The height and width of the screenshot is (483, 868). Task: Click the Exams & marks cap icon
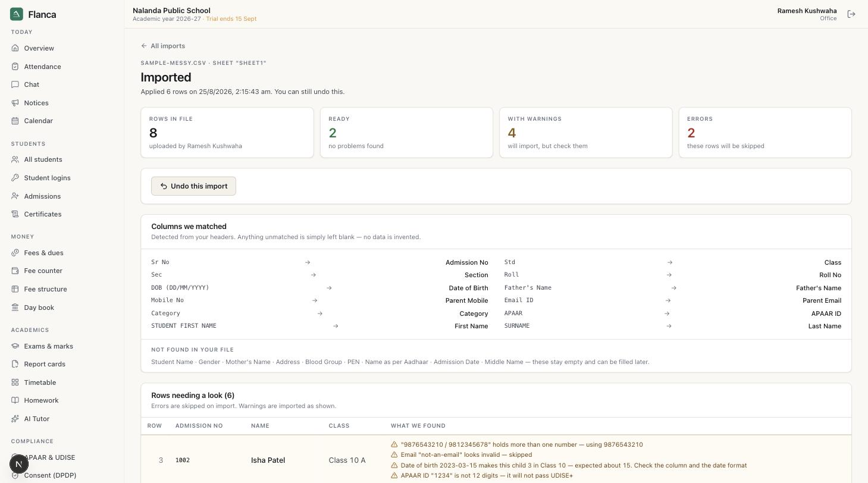[x=15, y=346]
